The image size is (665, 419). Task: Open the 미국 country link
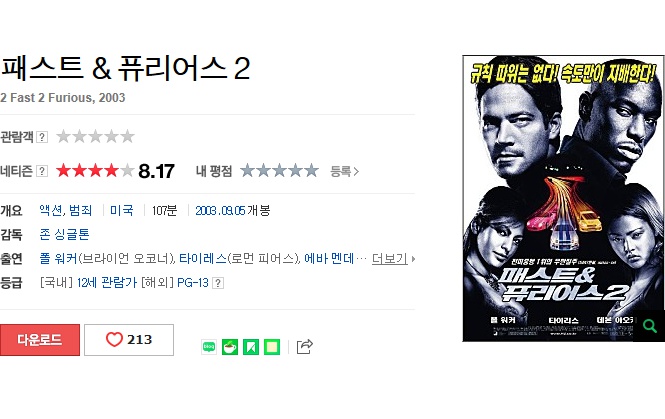point(122,210)
